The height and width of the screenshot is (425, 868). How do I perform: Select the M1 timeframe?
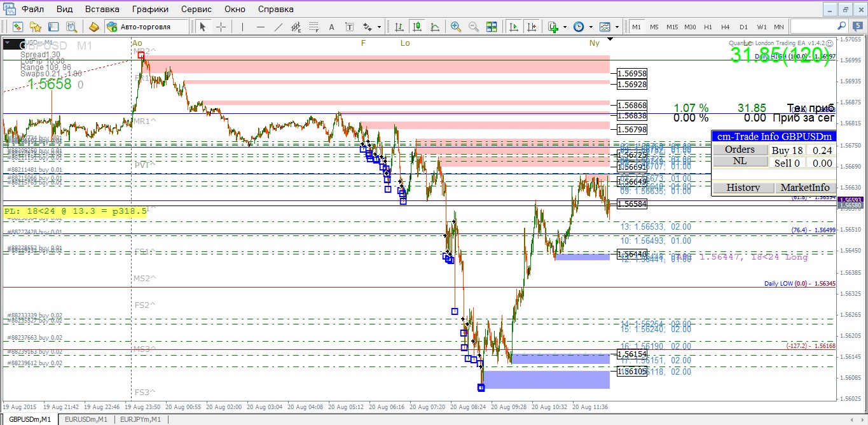637,27
